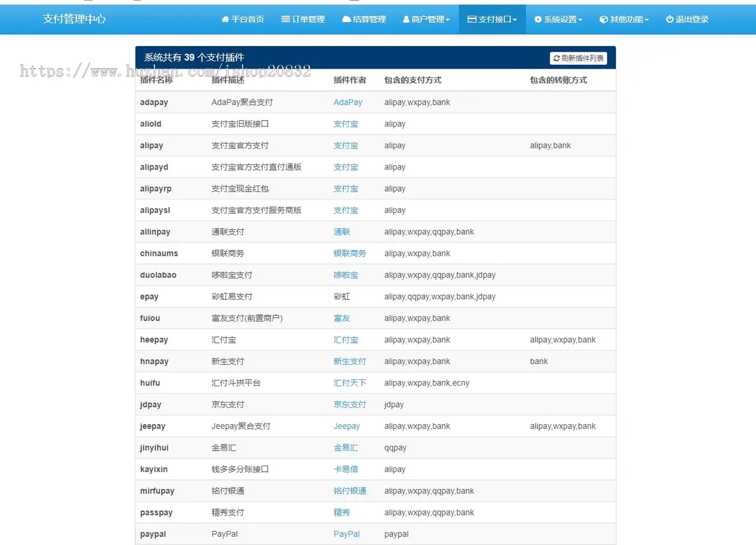Select the mirfupay plugin name
Image resolution: width=756 pixels, height=545 pixels.
coord(157,491)
